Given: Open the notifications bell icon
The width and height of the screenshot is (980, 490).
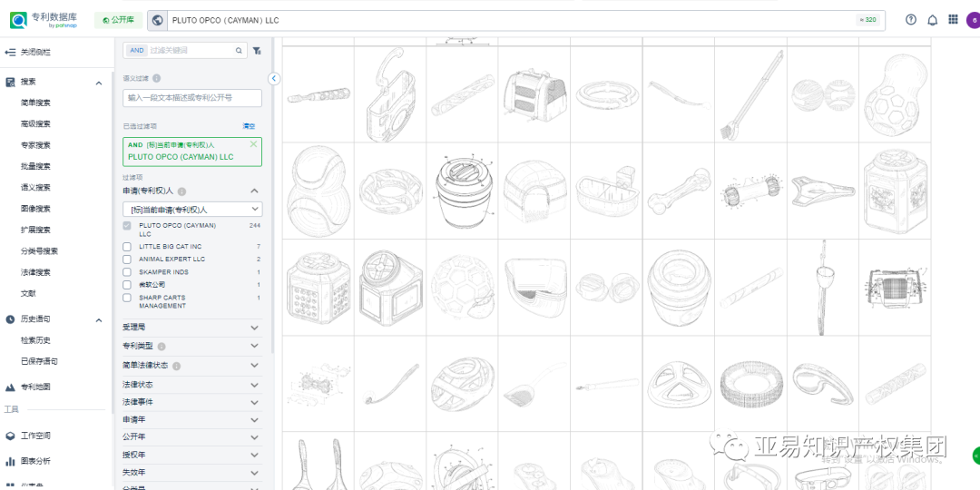Looking at the screenshot, I should pos(932,20).
